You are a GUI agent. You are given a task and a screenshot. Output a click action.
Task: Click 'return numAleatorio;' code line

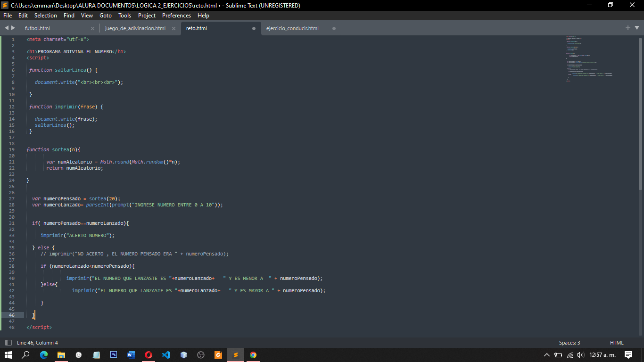74,168
